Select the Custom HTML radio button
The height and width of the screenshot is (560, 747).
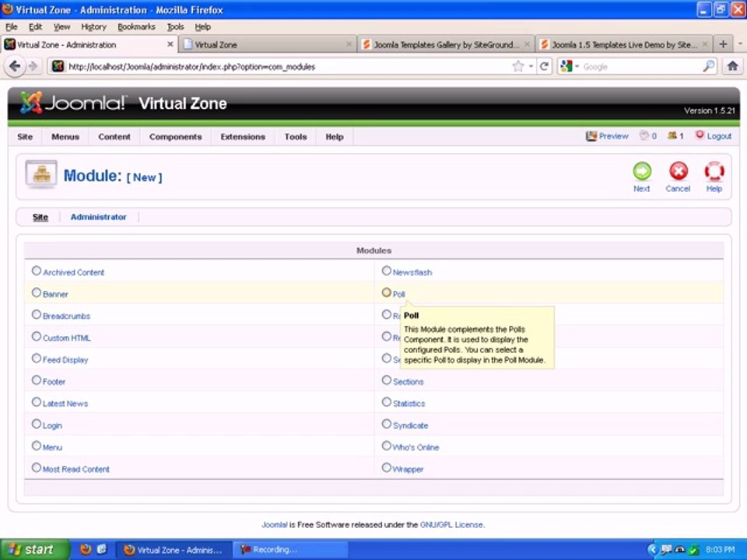(37, 337)
